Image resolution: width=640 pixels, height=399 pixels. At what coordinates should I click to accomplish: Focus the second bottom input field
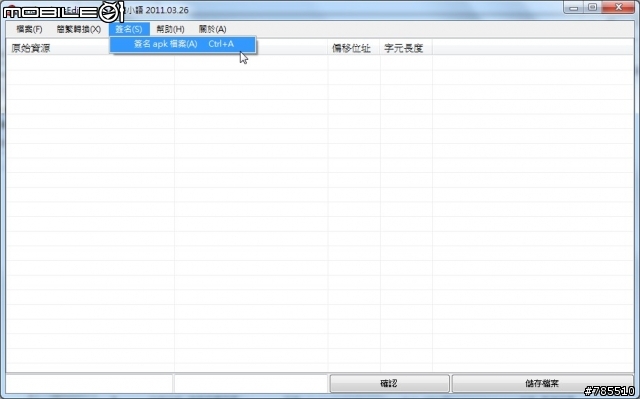coord(251,383)
